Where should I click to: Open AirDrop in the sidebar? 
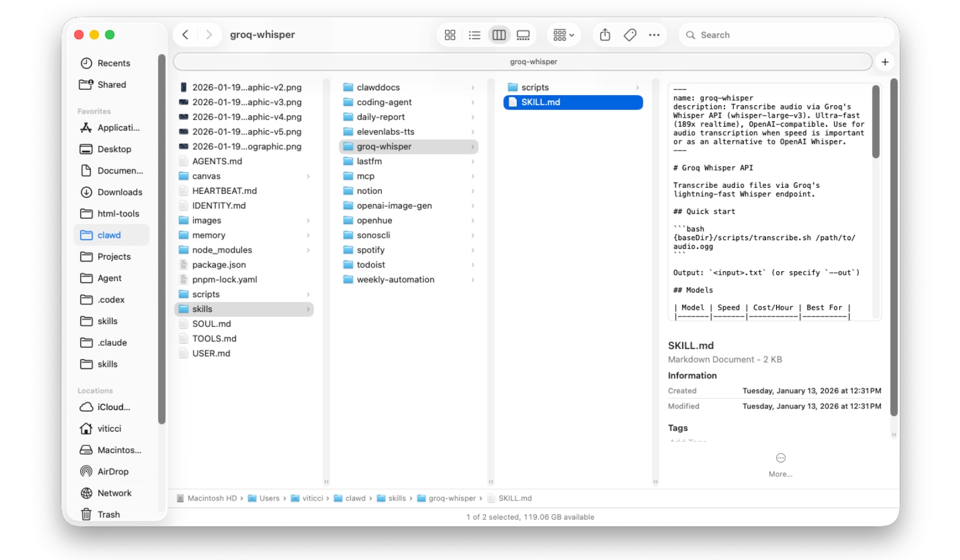[113, 471]
